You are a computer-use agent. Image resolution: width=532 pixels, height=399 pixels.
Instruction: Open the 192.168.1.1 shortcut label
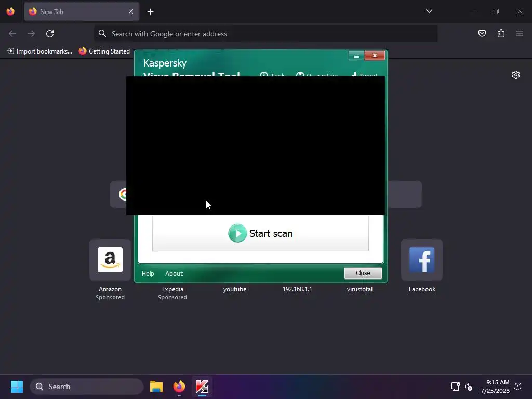[297, 289]
